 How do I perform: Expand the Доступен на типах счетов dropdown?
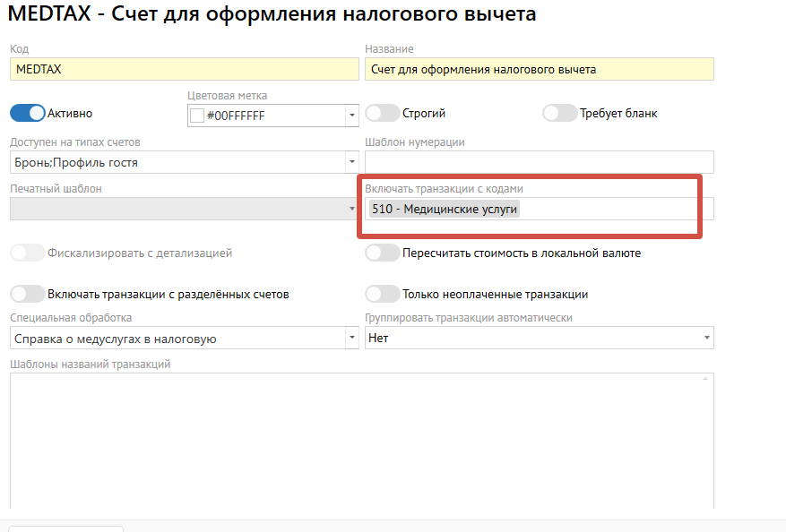351,162
